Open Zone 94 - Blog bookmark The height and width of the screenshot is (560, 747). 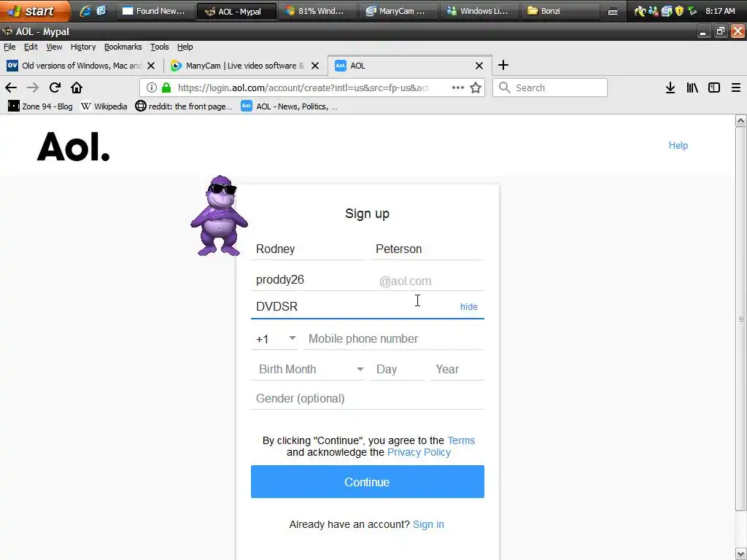coord(41,106)
